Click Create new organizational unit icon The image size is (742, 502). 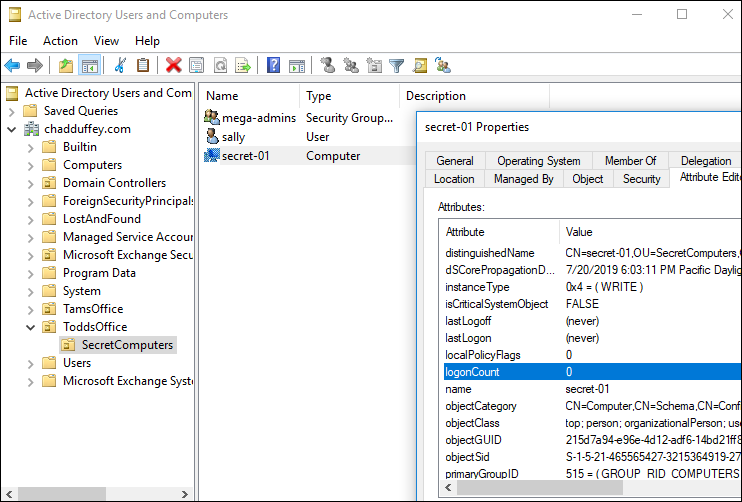pyautogui.click(x=374, y=65)
